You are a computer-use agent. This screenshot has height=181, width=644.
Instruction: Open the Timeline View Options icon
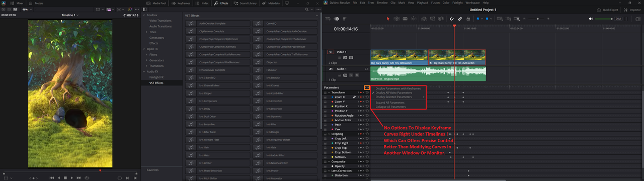click(328, 19)
